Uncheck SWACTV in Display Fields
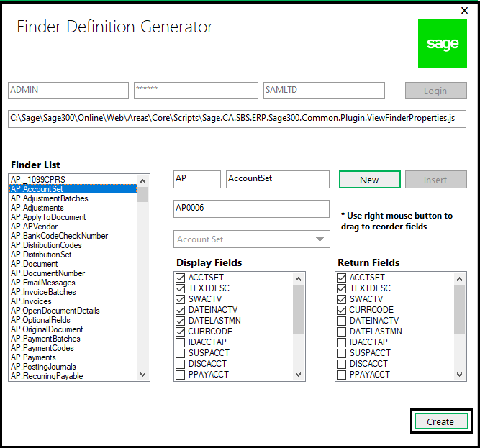The width and height of the screenshot is (480, 448). (x=181, y=299)
